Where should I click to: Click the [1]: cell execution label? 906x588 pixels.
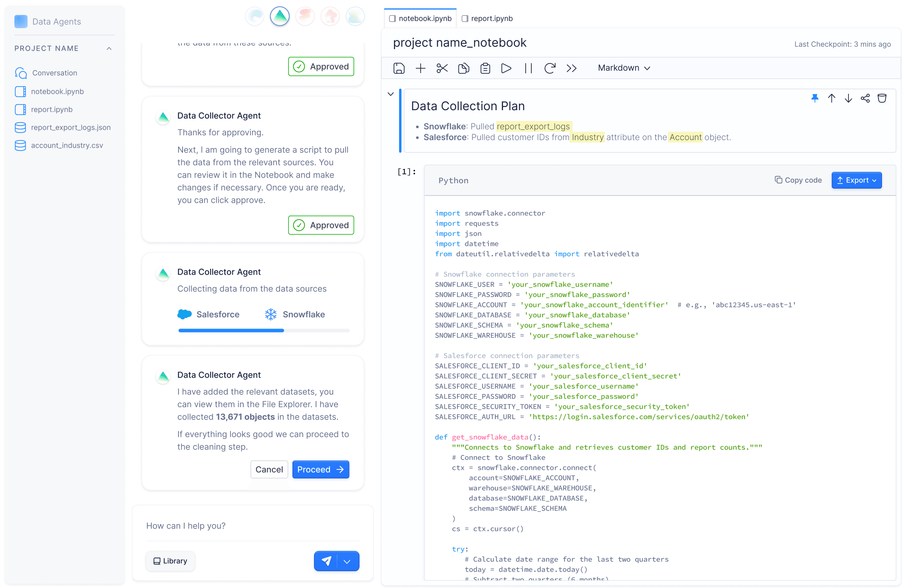[x=407, y=172]
